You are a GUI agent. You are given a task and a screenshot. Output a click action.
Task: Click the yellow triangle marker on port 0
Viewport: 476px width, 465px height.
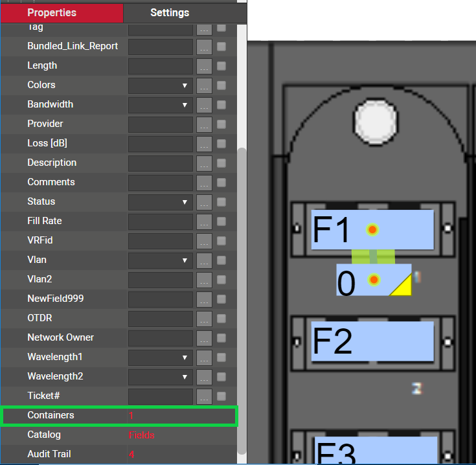pos(402,284)
